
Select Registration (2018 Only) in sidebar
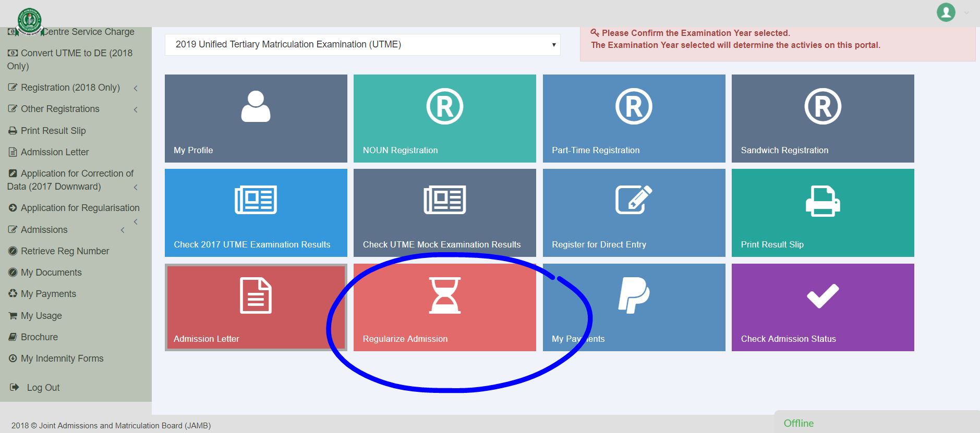click(x=70, y=88)
